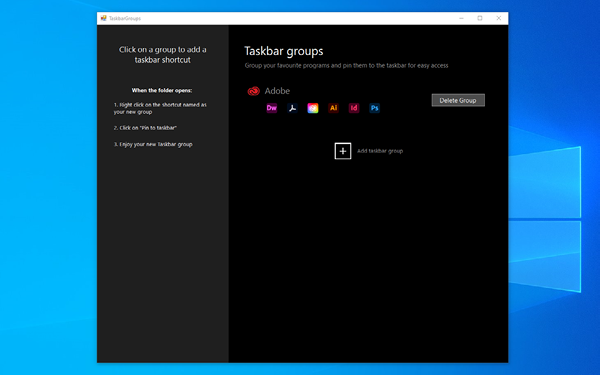Image resolution: width=600 pixels, height=375 pixels.
Task: Click the Dreamweaver icon in Adobe group
Action: click(272, 108)
